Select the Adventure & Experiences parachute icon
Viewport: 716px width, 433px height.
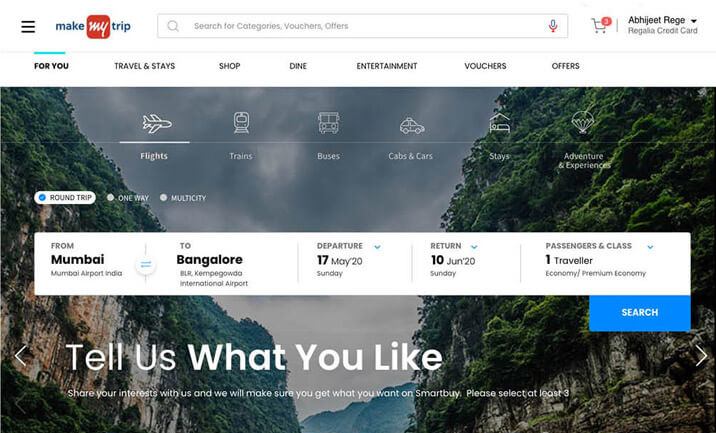tap(583, 122)
